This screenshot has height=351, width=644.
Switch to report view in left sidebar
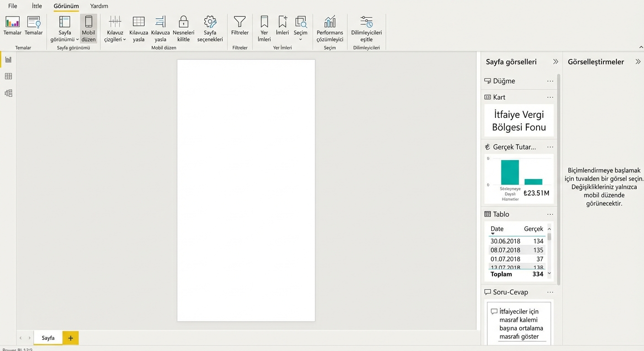(8, 59)
